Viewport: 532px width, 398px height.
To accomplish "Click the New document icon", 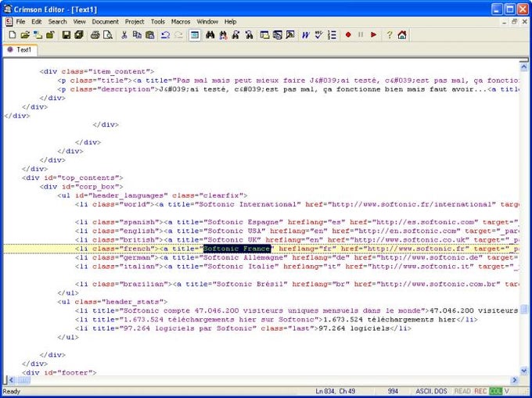I will pyautogui.click(x=13, y=35).
